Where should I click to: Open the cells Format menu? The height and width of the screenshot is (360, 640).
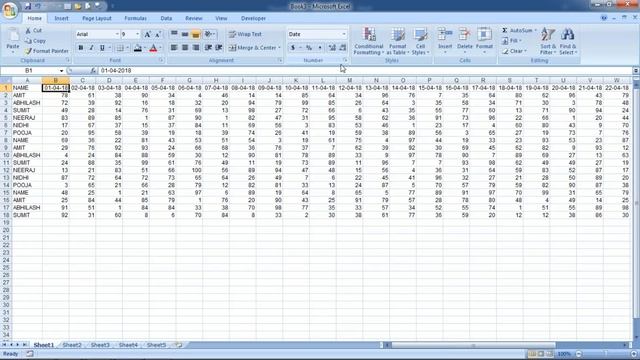484,41
